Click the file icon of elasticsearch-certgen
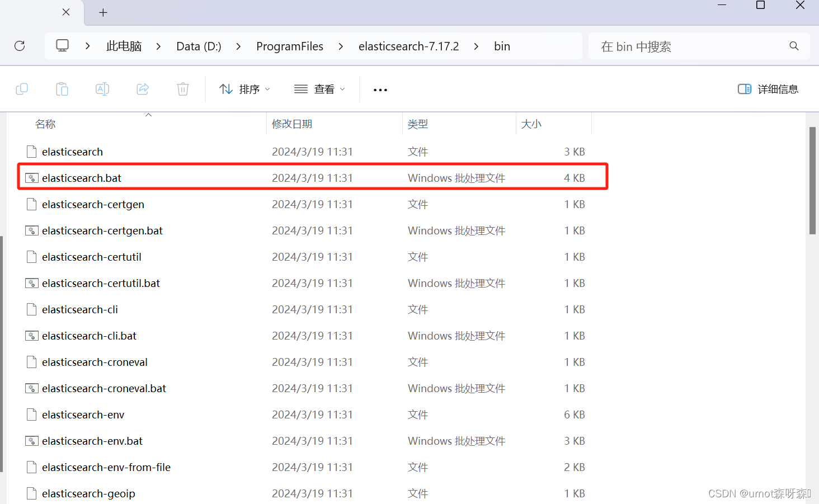The width and height of the screenshot is (819, 504). (x=32, y=204)
